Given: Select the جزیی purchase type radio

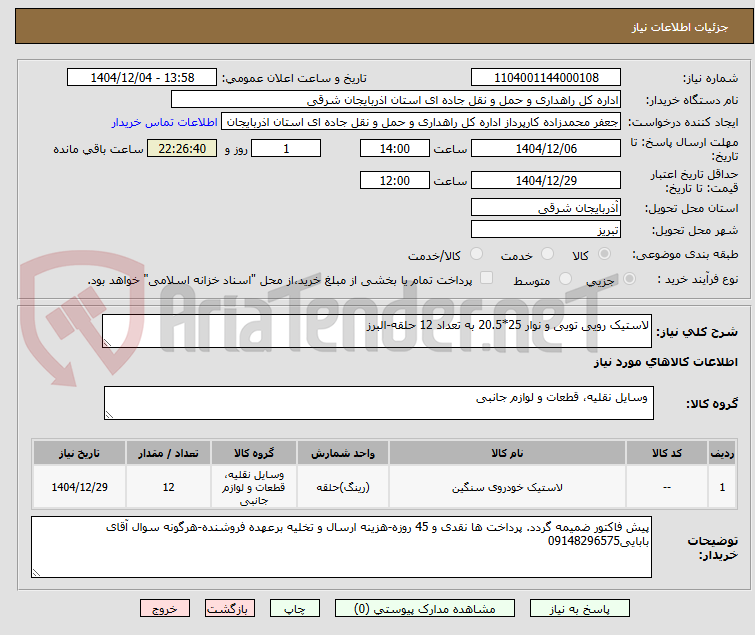Looking at the screenshot, I should click(629, 279).
